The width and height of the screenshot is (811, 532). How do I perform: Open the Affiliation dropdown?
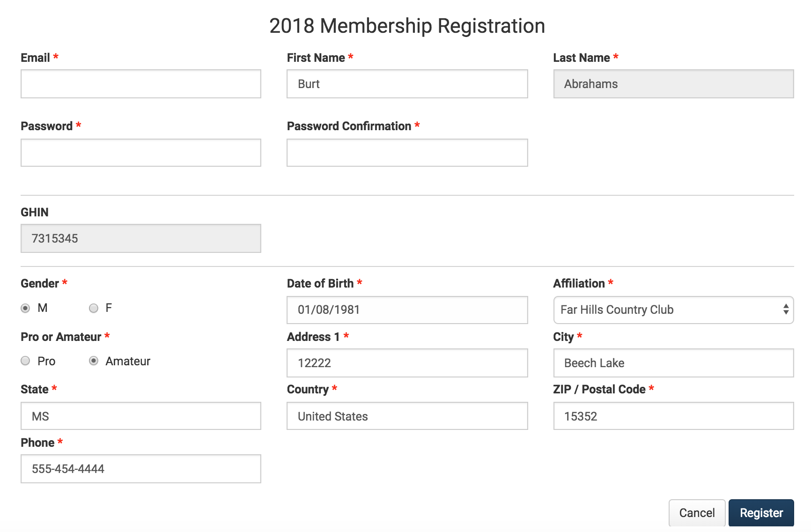[673, 310]
